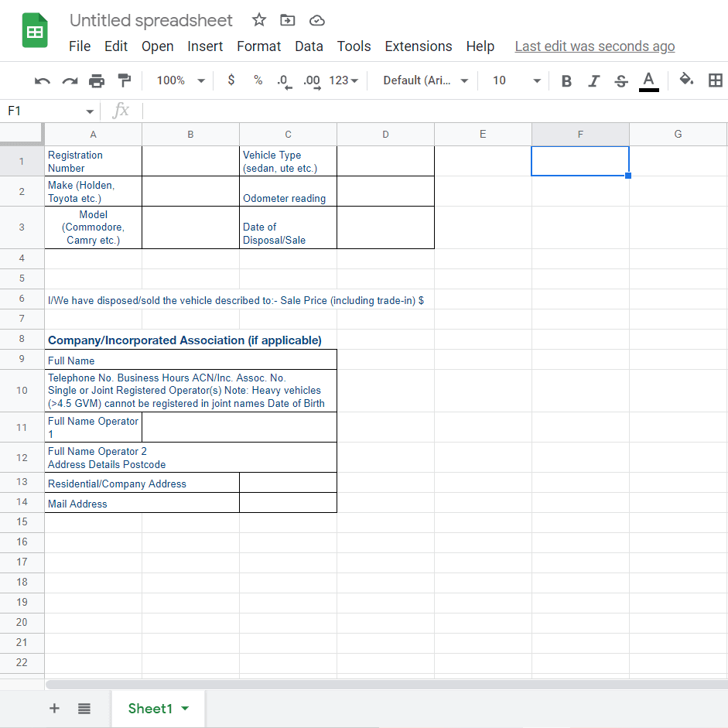Viewport: 728px width, 728px height.
Task: Open the last edit version history link
Action: [x=595, y=46]
